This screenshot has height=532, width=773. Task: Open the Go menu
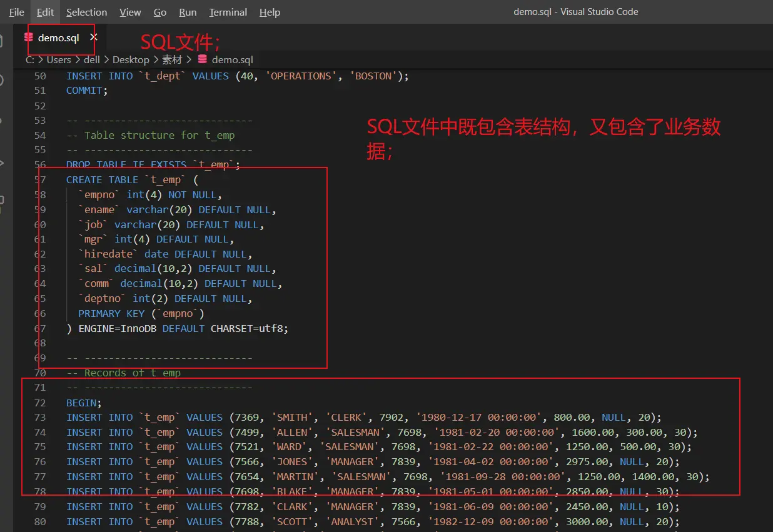[x=160, y=12]
